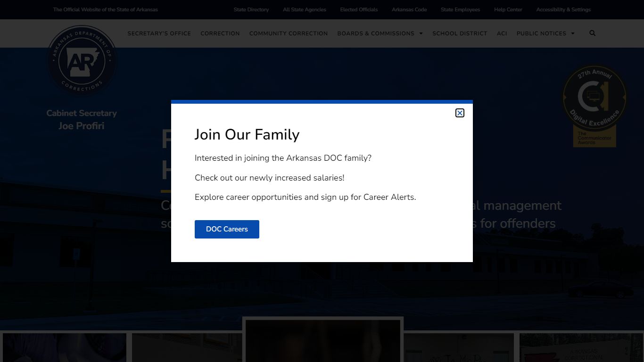Click the Career Alerts sentence
Viewport: 644px width, 362px height.
point(305,197)
